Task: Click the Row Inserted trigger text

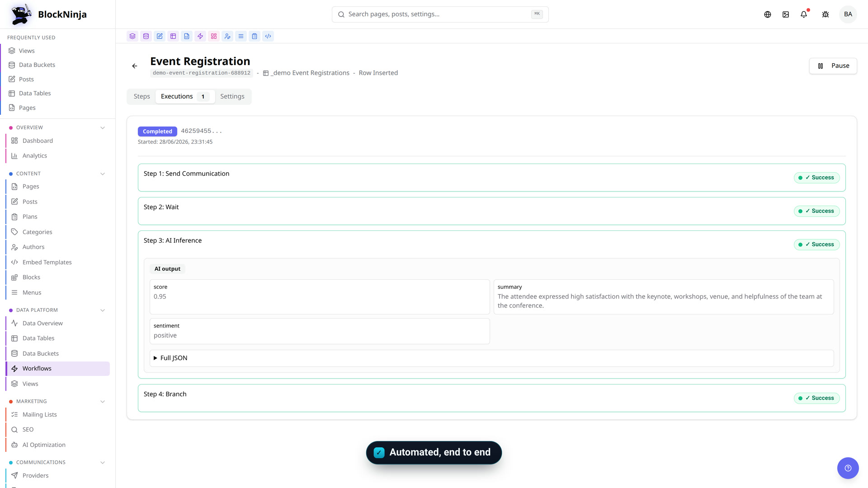Action: (x=378, y=73)
